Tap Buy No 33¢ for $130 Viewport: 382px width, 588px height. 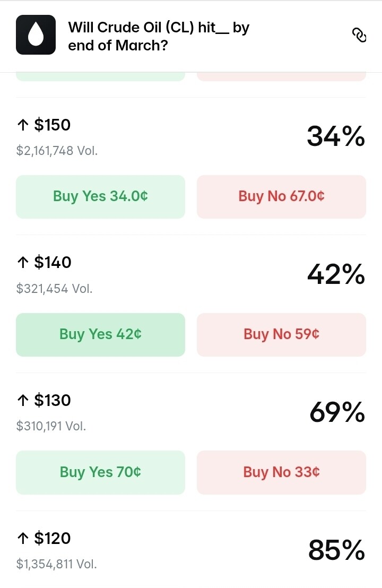click(281, 472)
